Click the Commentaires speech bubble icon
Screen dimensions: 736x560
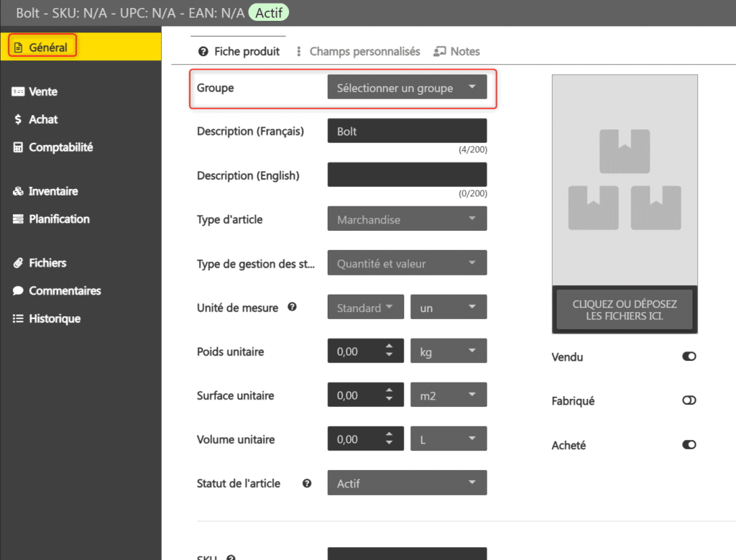(x=18, y=291)
